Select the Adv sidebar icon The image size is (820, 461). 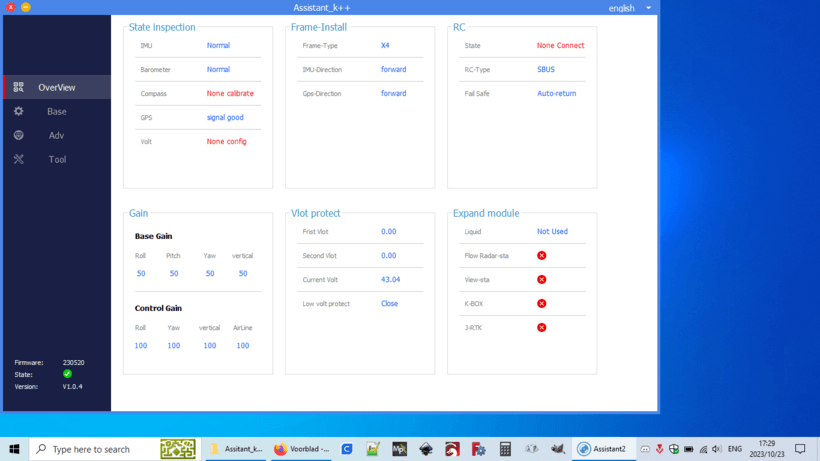tap(18, 136)
